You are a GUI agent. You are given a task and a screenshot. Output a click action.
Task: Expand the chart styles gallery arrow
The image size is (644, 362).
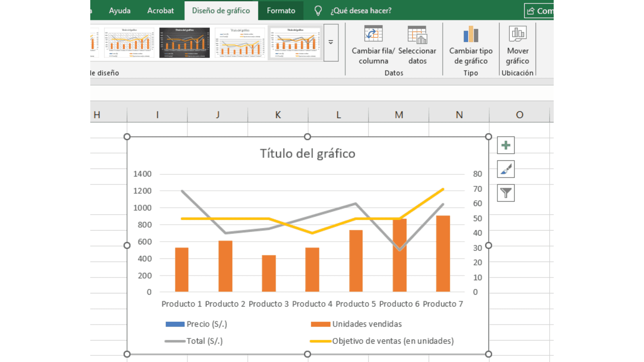[331, 42]
